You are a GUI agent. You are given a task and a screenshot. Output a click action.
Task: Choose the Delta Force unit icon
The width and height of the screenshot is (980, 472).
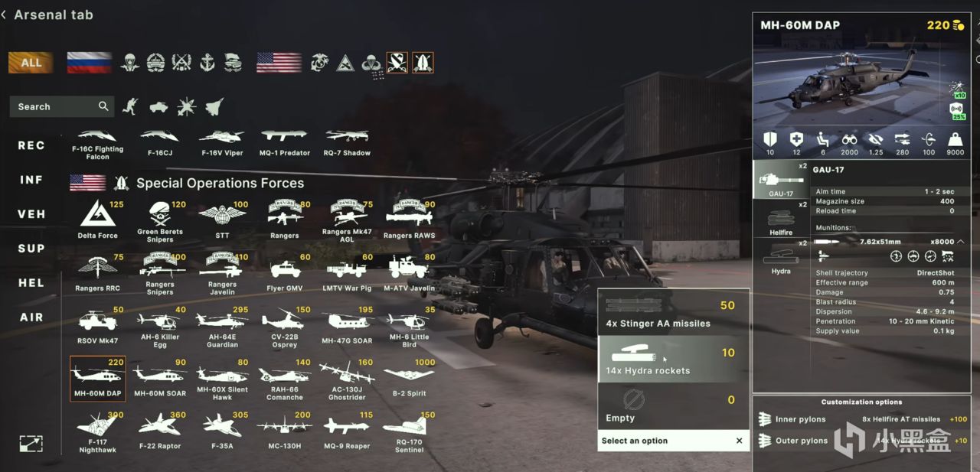tap(98, 220)
